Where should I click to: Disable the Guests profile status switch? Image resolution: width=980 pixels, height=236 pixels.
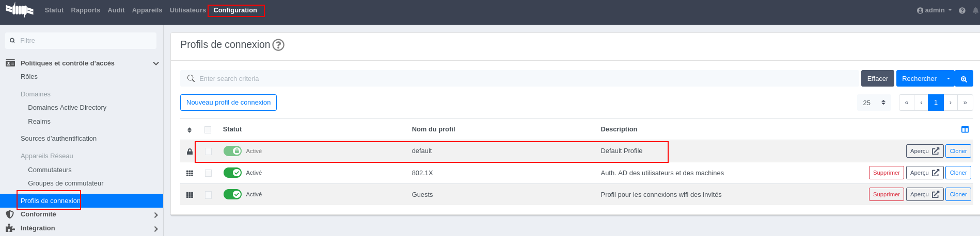232,194
